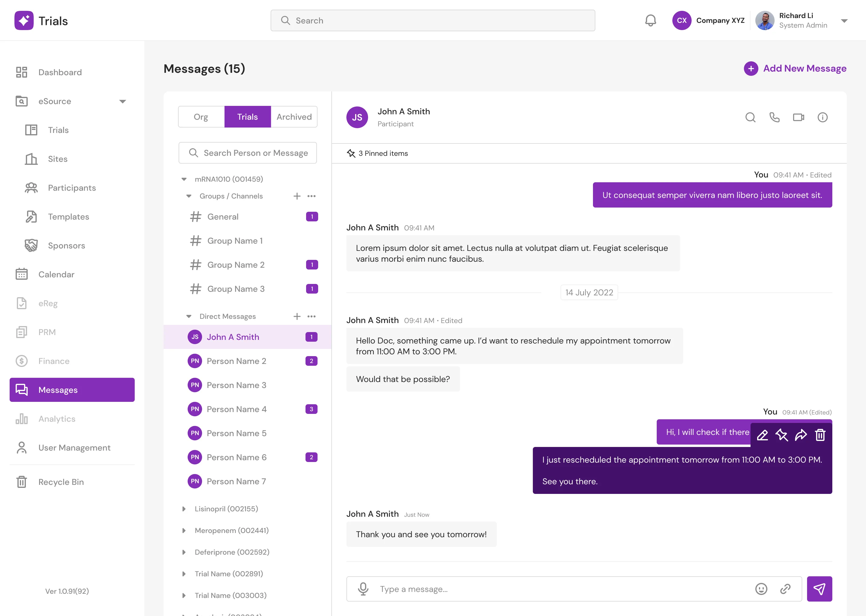866x616 pixels.
Task: Open chat with Person Name 6
Action: pos(247,457)
